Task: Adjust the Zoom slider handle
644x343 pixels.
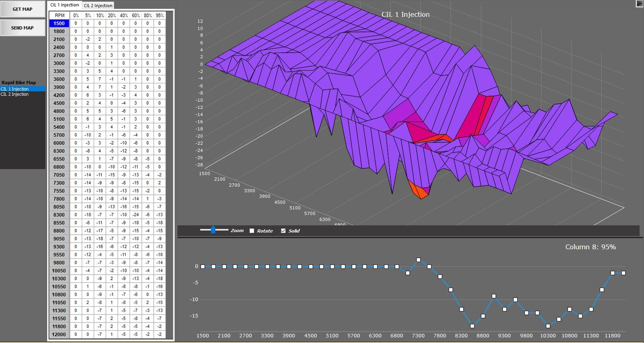Action: [x=213, y=230]
